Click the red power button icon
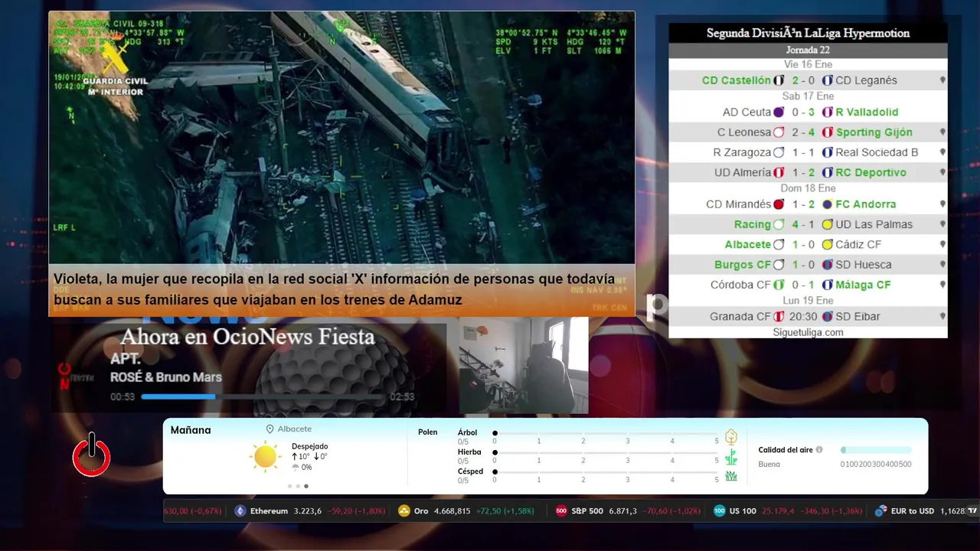 click(92, 455)
